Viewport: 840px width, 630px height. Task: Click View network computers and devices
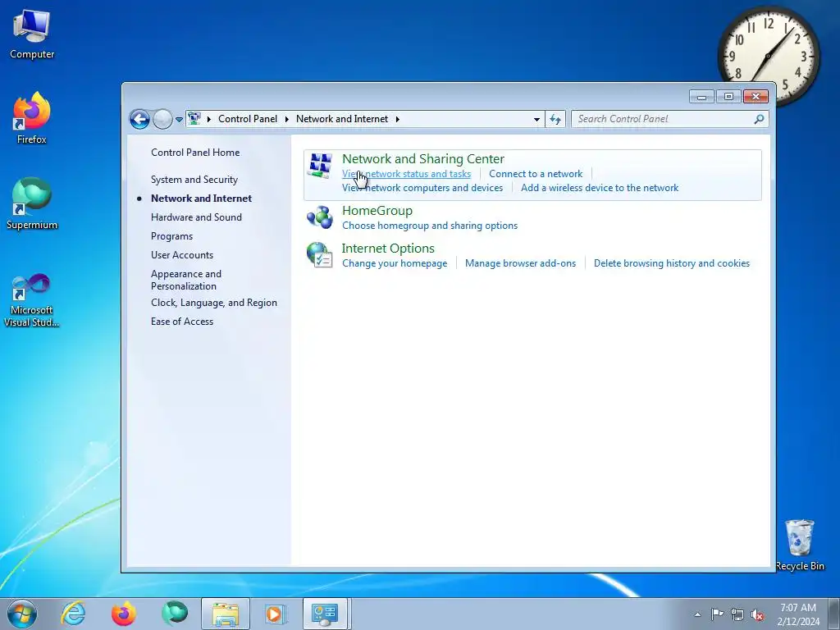click(x=422, y=188)
